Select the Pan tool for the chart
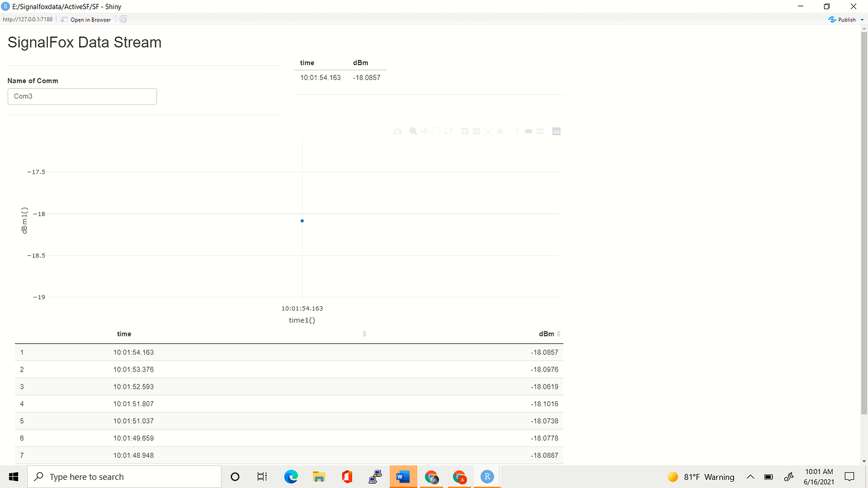The image size is (868, 488). pyautogui.click(x=425, y=131)
